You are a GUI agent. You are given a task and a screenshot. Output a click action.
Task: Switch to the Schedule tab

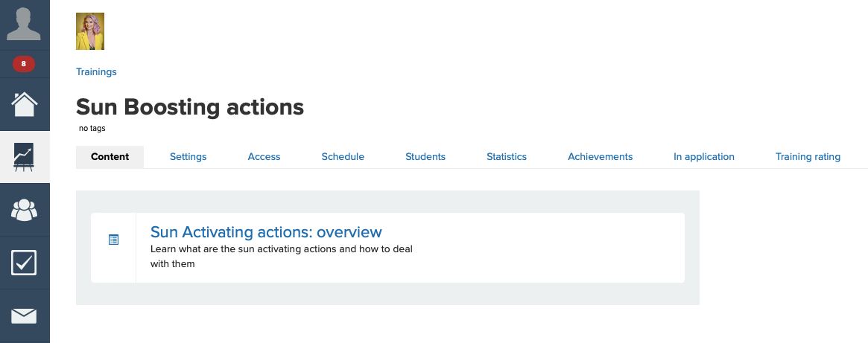[343, 157]
